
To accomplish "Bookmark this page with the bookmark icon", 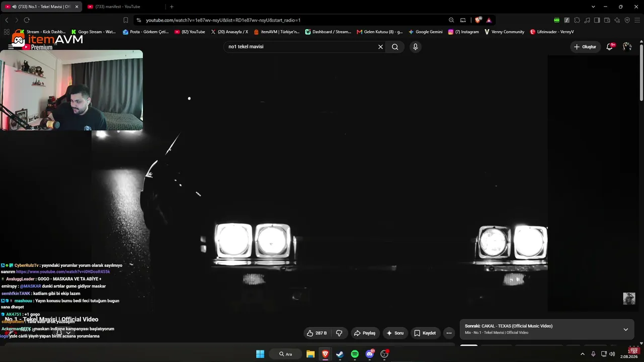I will click(126, 20).
